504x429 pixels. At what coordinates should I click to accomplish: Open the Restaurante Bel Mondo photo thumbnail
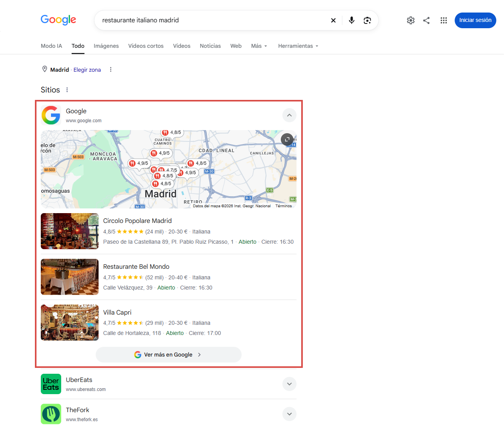[x=70, y=277]
